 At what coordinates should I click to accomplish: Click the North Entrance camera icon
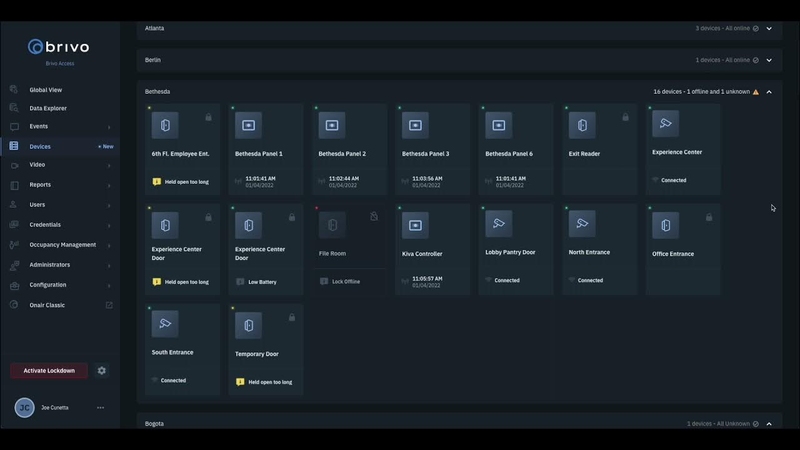[x=582, y=223]
